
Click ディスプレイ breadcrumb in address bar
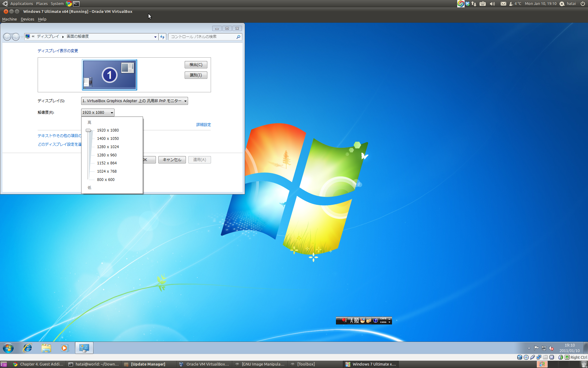[x=48, y=36]
